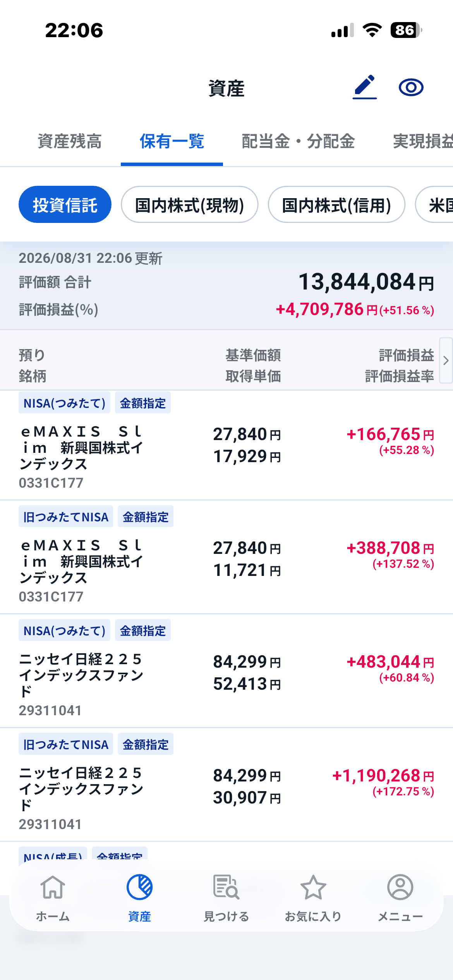453x980 pixels.
Task: Tap the Wi-Fi status icon
Action: point(372,30)
